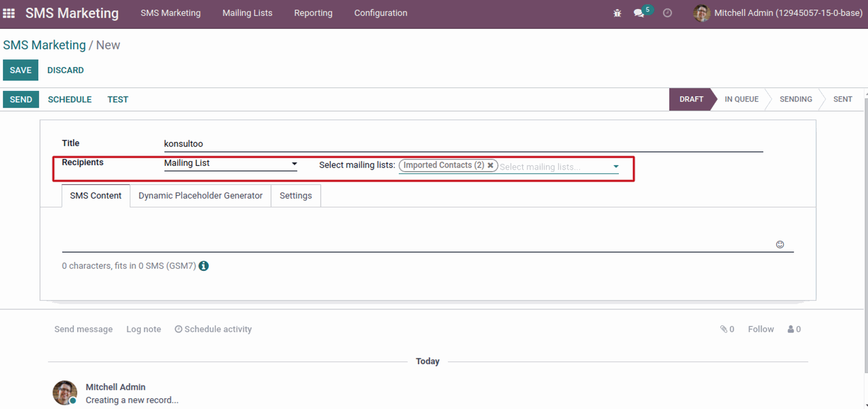The width and height of the screenshot is (868, 409).
Task: Click the page vertical scrollbar
Action: (x=866, y=235)
